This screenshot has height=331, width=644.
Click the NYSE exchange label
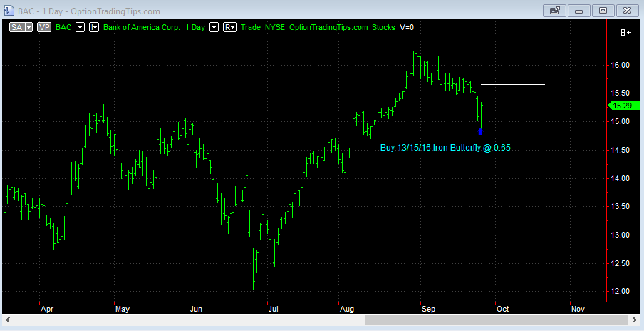point(275,27)
